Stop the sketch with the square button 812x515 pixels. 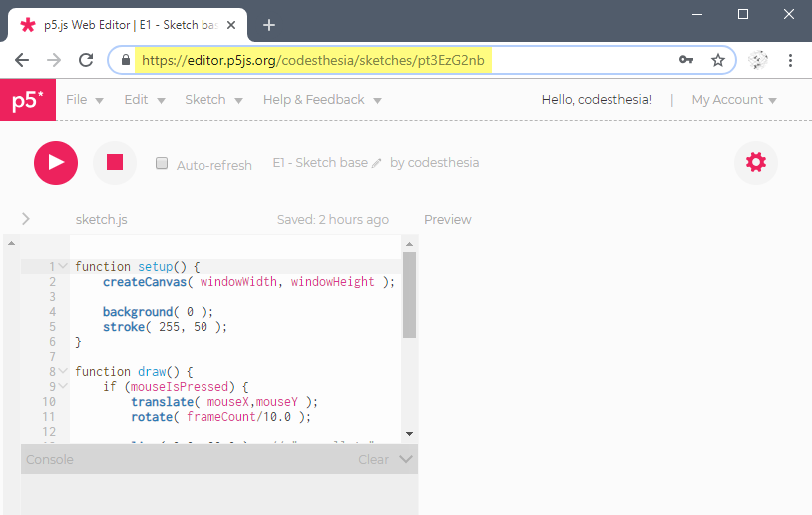(x=115, y=162)
